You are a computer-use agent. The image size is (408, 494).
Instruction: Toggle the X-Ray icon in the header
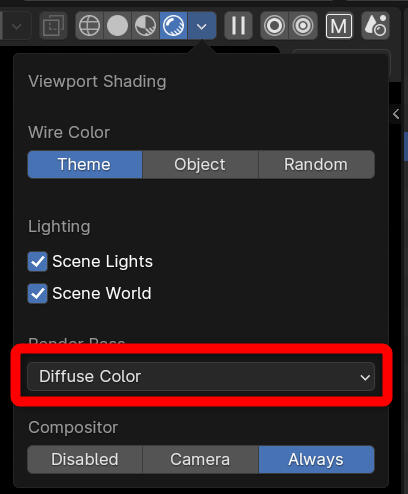(53, 26)
